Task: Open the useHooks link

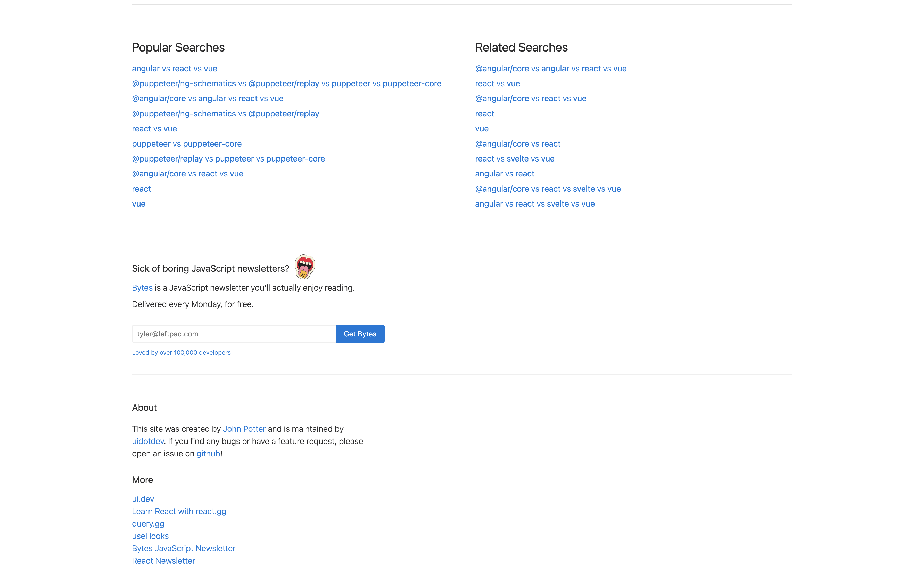Action: click(x=150, y=536)
